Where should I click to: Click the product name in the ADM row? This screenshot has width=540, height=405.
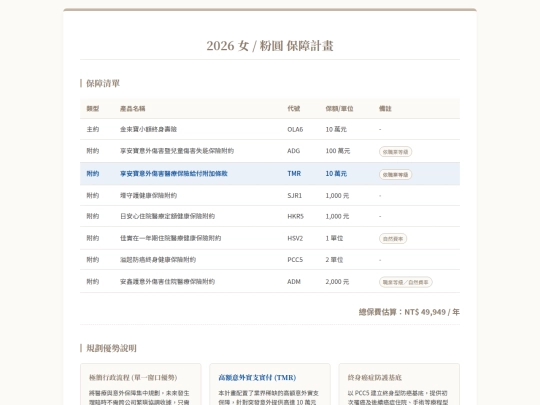(167, 282)
